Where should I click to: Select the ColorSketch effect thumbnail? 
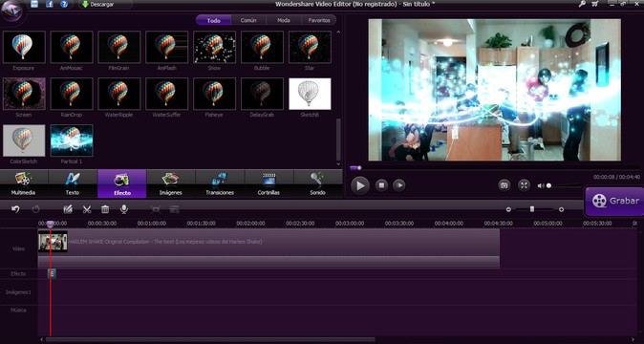click(x=24, y=140)
